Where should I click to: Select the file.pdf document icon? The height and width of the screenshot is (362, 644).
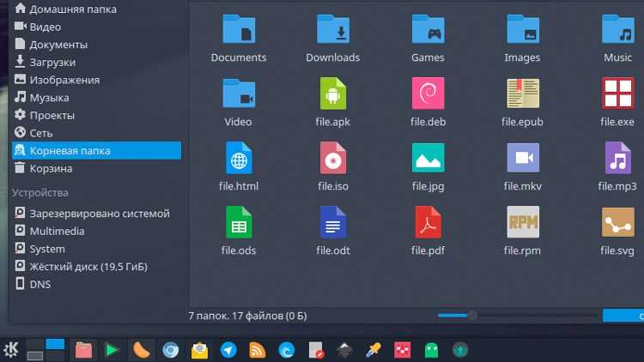click(428, 222)
